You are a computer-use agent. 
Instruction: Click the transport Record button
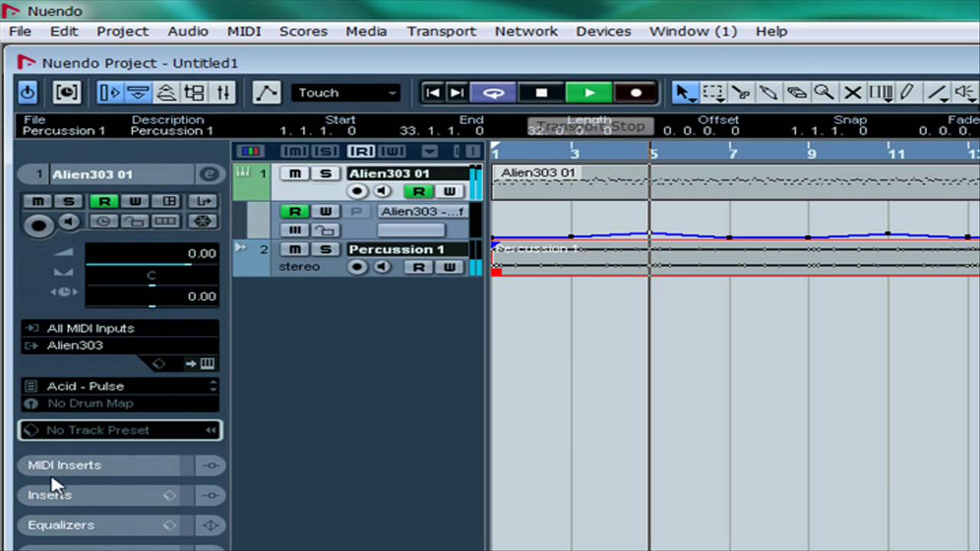point(635,93)
